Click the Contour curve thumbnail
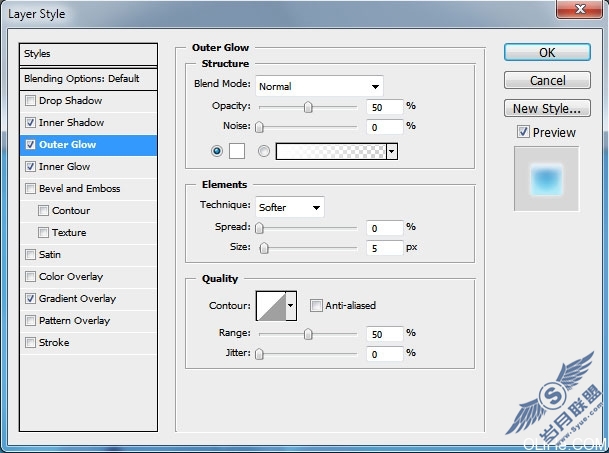Image resolution: width=609 pixels, height=453 pixels. click(271, 306)
